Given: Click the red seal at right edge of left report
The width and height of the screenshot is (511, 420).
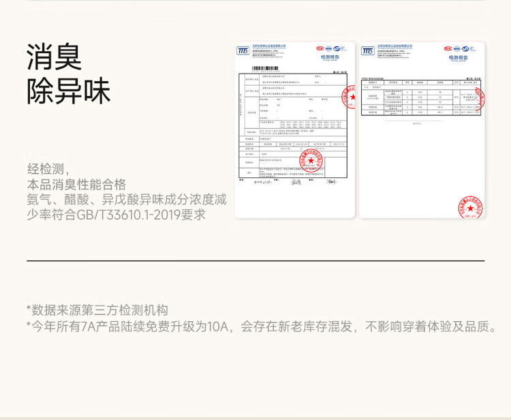Looking at the screenshot, I should pos(351,97).
